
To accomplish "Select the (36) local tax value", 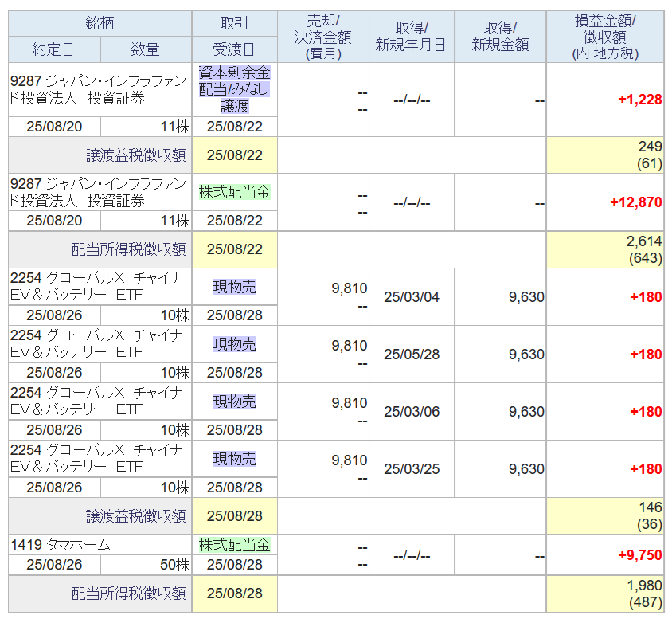I will (x=650, y=524).
